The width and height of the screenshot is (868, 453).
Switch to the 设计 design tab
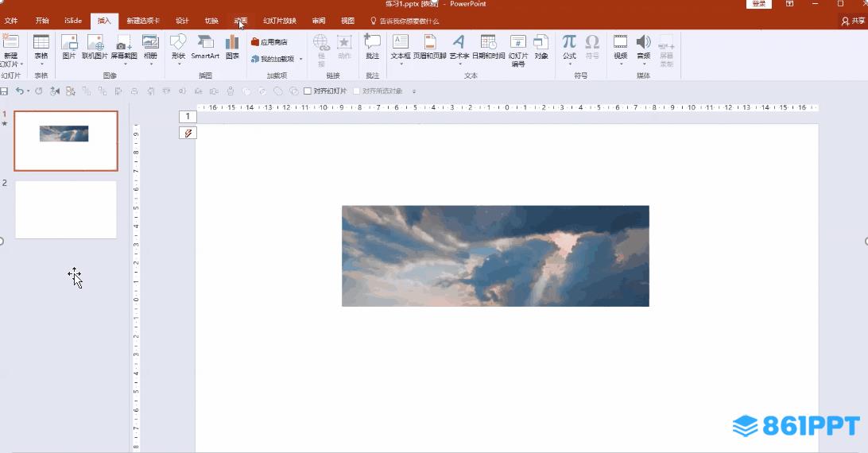[182, 21]
